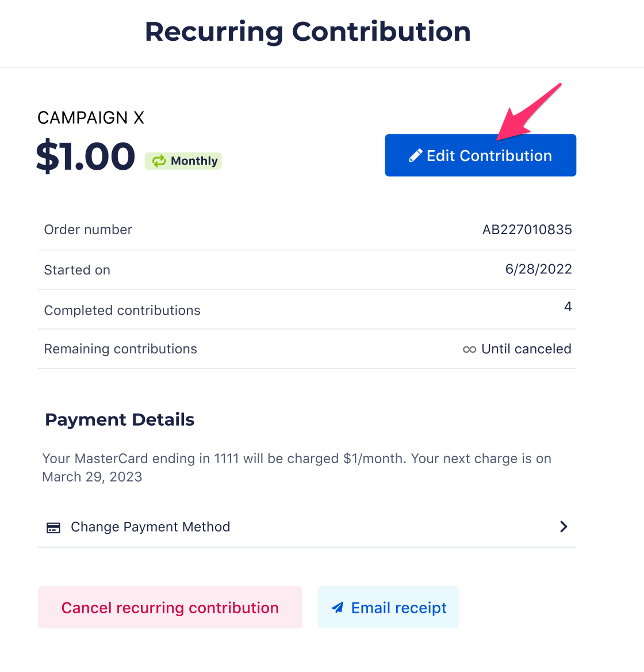Click the $1.00 contribution amount
Image resolution: width=644 pixels, height=672 pixels.
coord(85,156)
